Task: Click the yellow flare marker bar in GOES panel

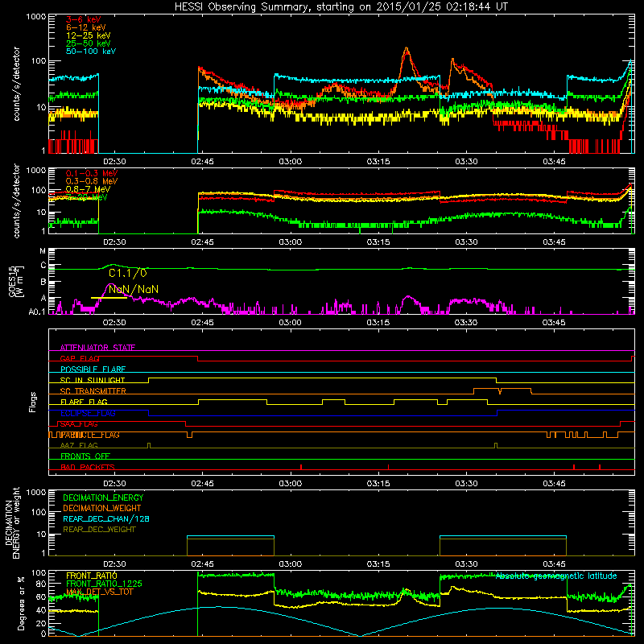Action: pyautogui.click(x=109, y=298)
